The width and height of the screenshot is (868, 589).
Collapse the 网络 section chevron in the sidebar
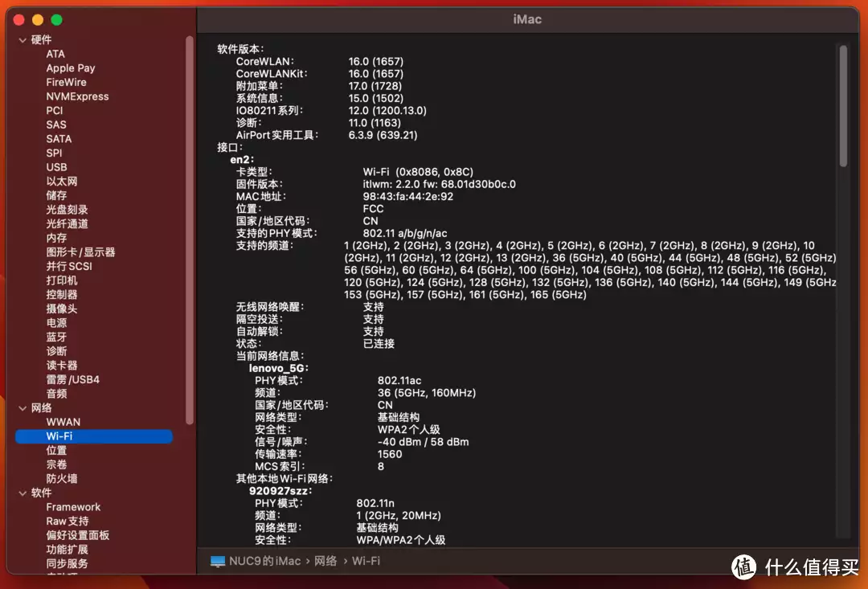tap(23, 408)
